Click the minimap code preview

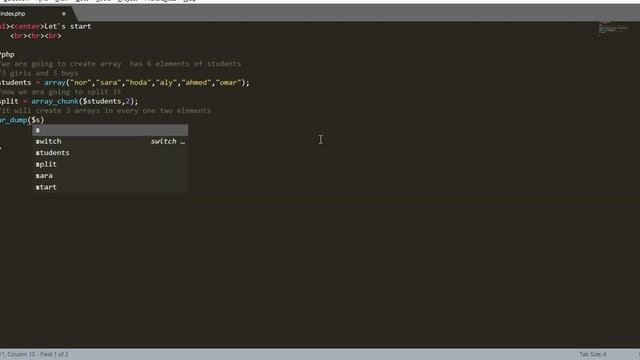(613, 28)
